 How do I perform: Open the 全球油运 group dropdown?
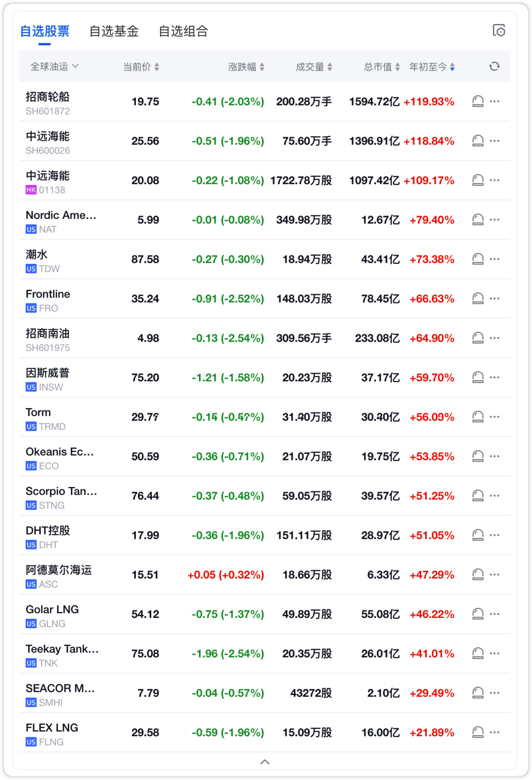[x=54, y=67]
